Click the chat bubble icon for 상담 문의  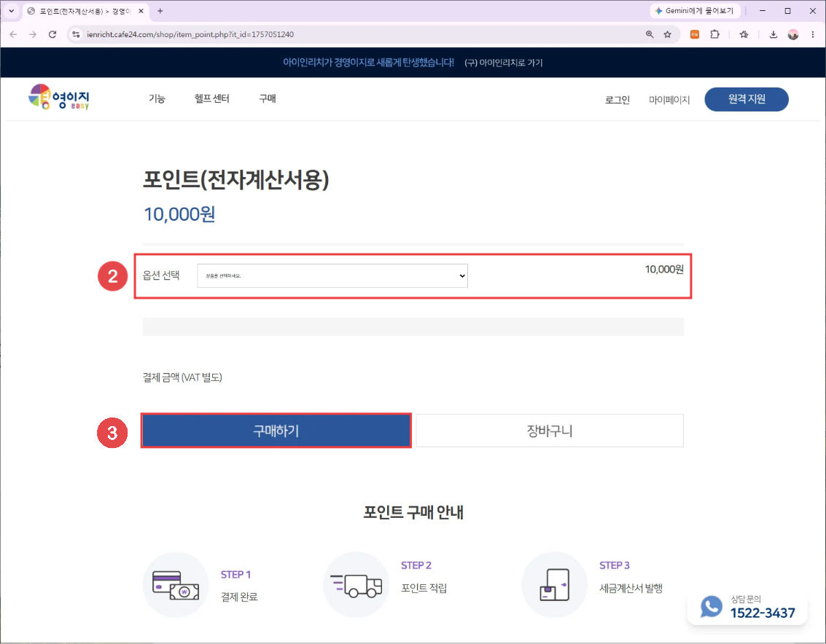(711, 607)
